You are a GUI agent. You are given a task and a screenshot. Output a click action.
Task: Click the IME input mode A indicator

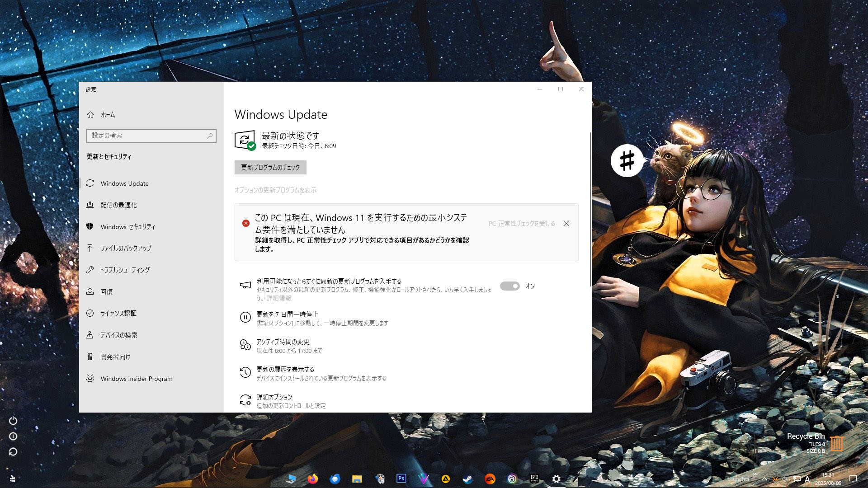tap(807, 479)
